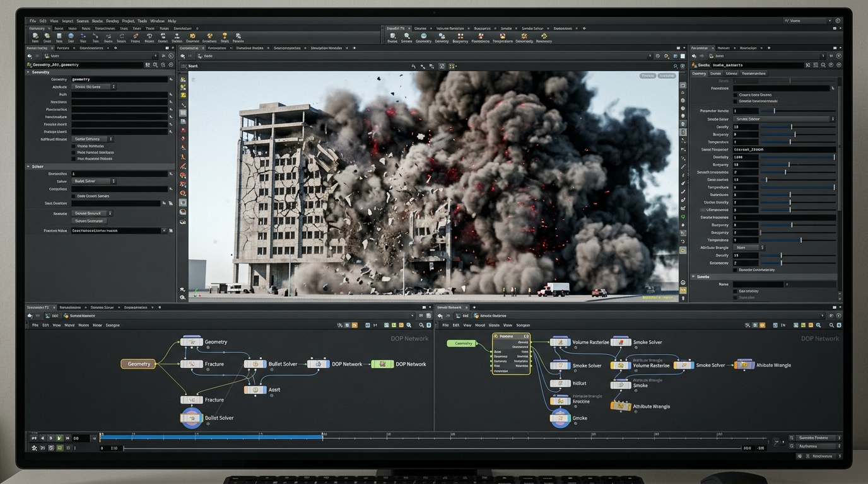This screenshot has height=484, width=868.
Task: Open the Window menu in main menu bar
Action: 157,21
